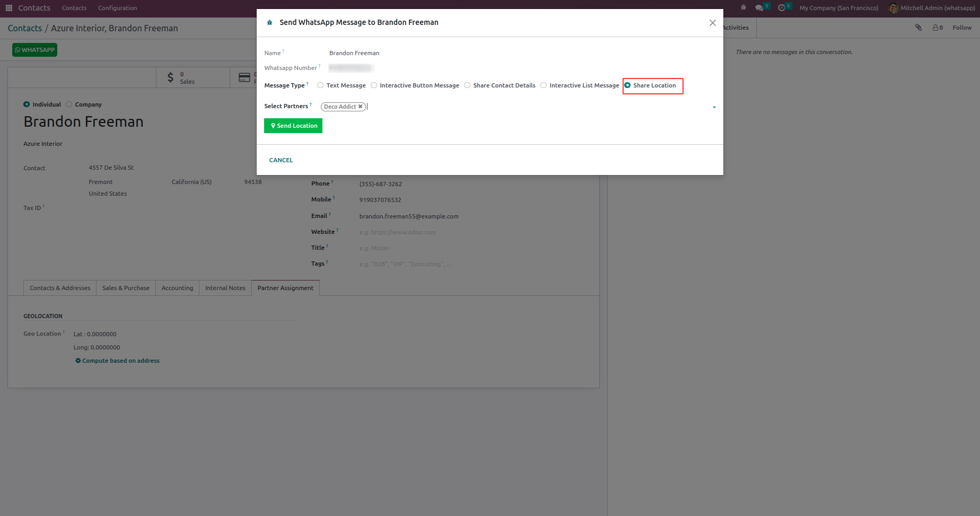980x516 pixels.
Task: Click the country United States
Action: tap(108, 194)
